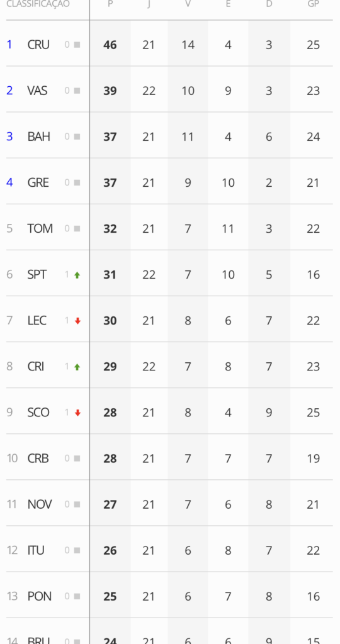
Task: Click the gray no-change square beside TOM
Action: click(x=77, y=229)
